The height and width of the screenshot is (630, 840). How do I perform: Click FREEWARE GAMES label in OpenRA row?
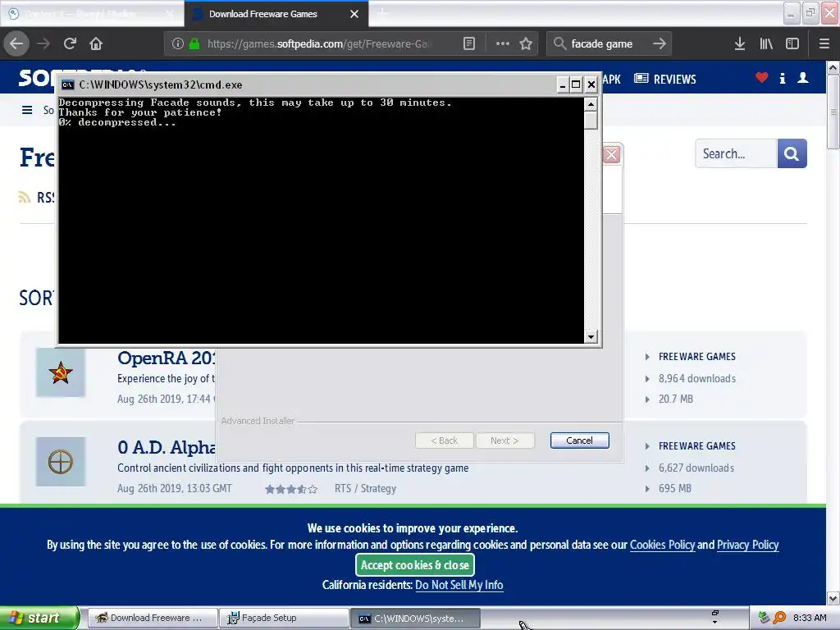tap(697, 357)
